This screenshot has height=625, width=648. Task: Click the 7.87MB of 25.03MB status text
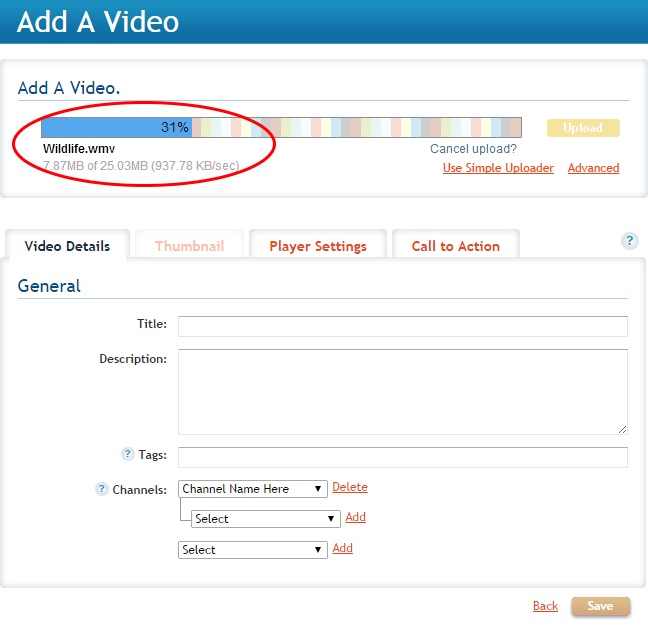(141, 166)
